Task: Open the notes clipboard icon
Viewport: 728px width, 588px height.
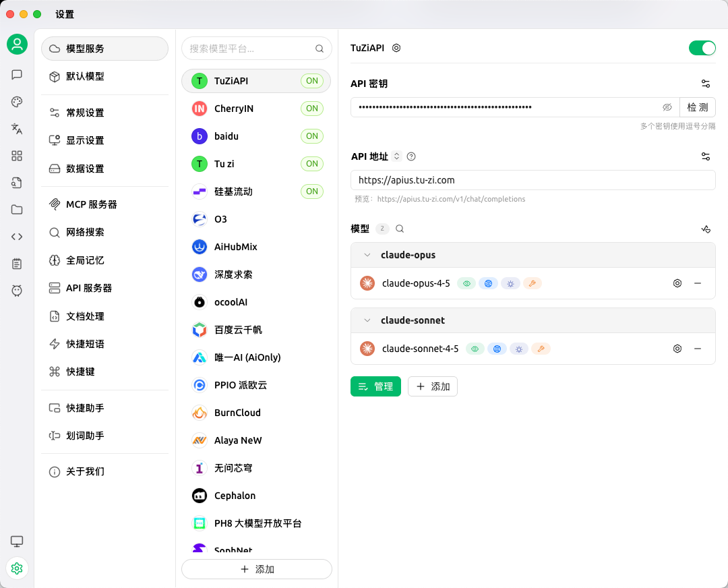Action: (x=17, y=264)
